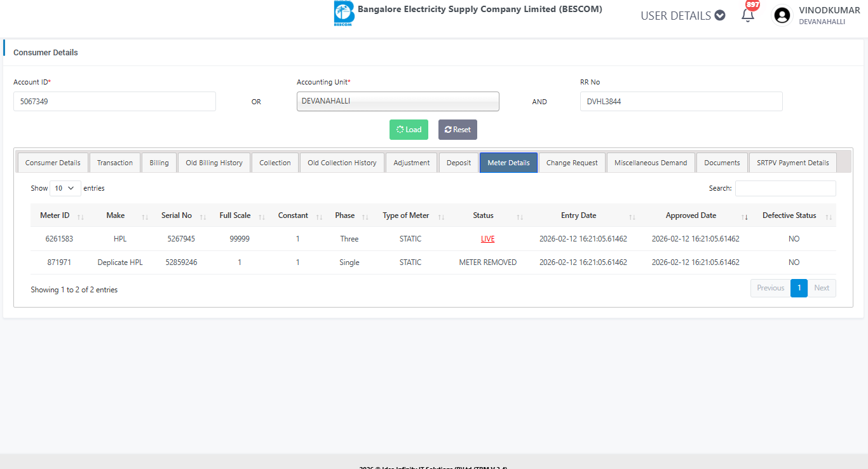
Task: Sort by Defective Status column arrows
Action: [828, 217]
